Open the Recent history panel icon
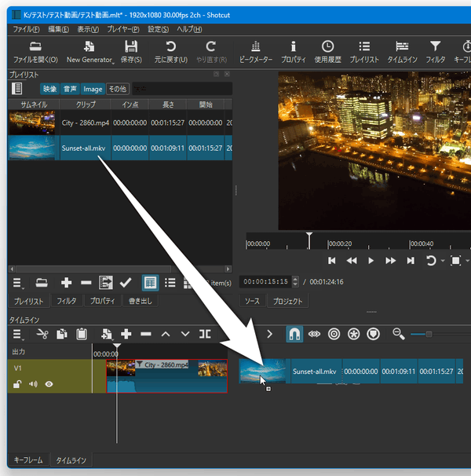 tap(328, 52)
